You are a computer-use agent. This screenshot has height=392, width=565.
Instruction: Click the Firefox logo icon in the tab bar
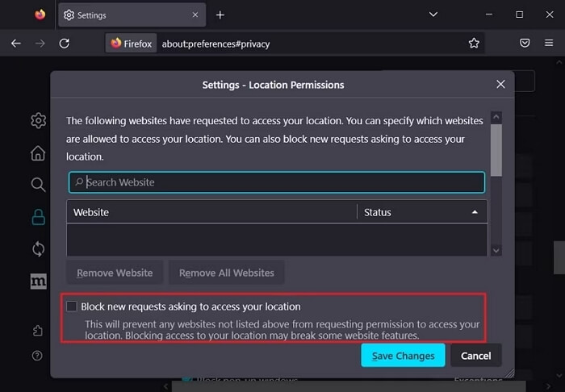coord(40,15)
